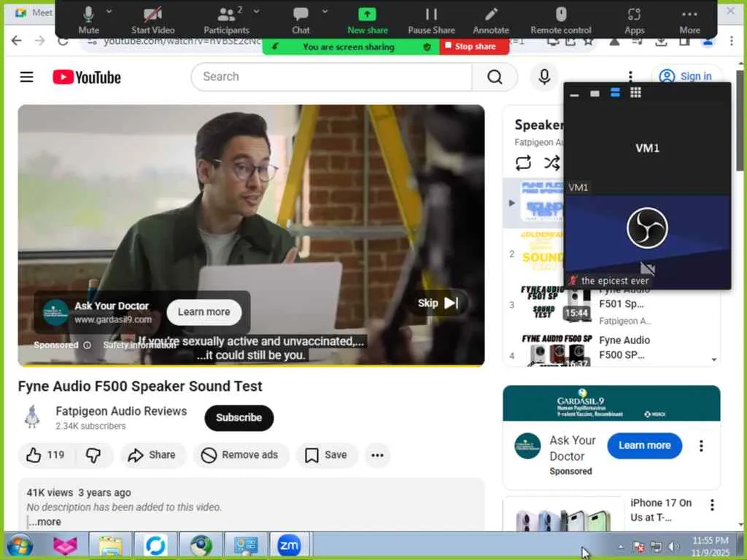Pause the screen share

coord(431,20)
